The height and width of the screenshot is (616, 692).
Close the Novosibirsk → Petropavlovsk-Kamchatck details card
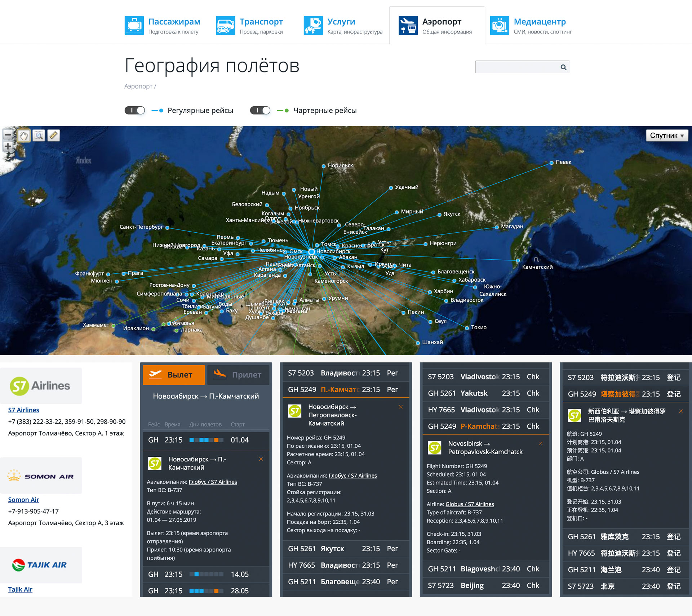point(541,443)
